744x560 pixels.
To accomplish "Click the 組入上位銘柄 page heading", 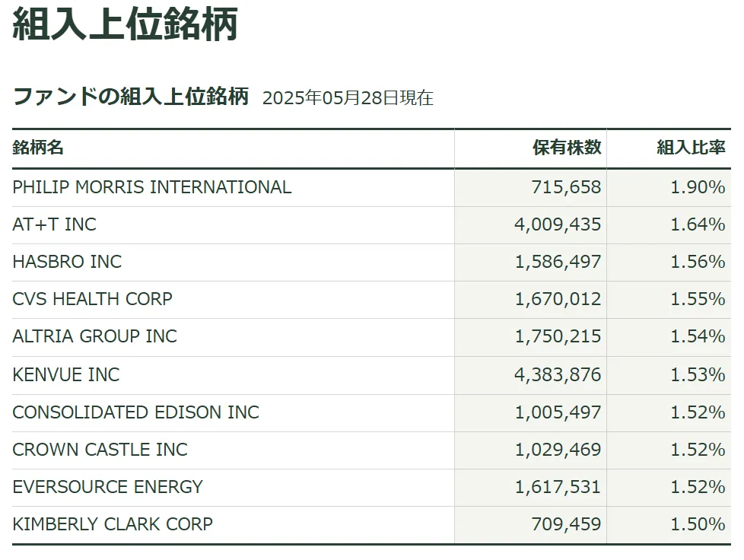I will (125, 24).
